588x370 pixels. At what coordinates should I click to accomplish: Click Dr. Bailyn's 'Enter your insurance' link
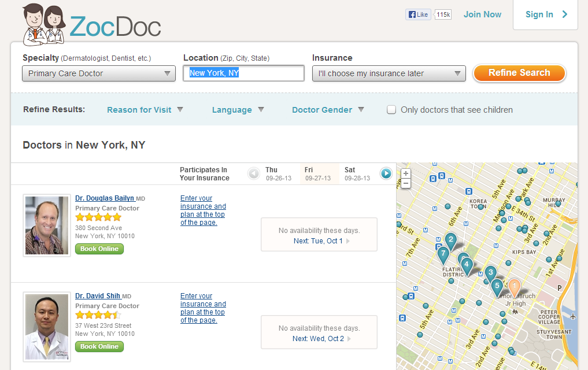coord(203,210)
